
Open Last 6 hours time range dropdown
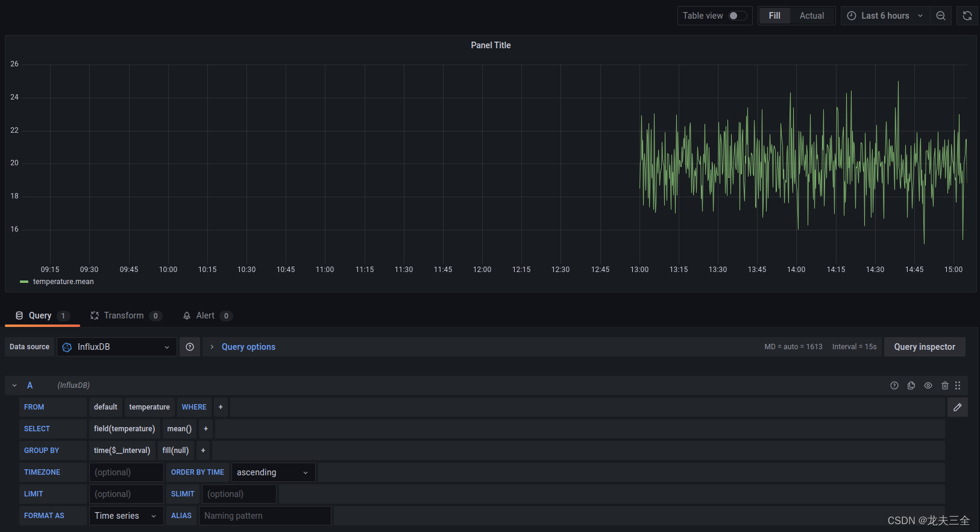[x=885, y=16]
